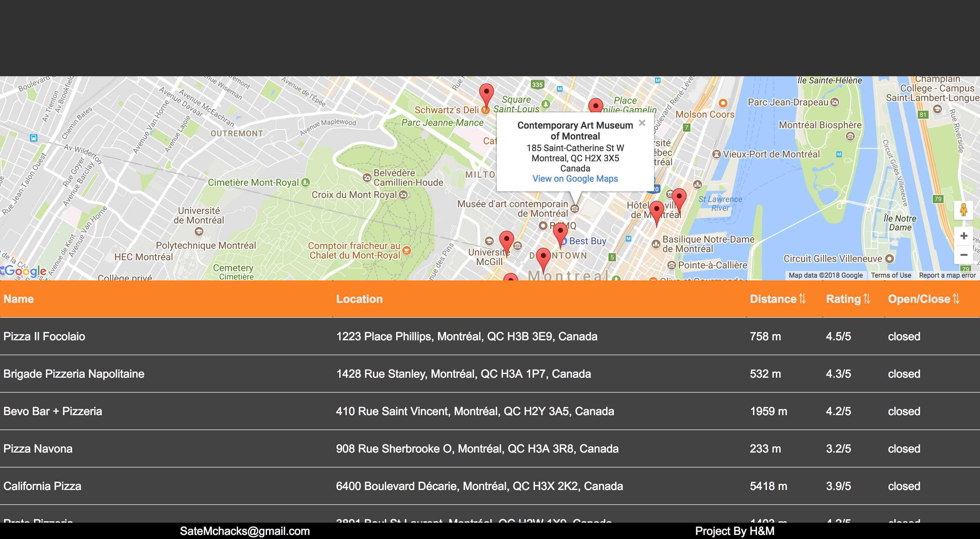980x539 pixels.
Task: Select the Street View pegman icon
Action: point(963,210)
